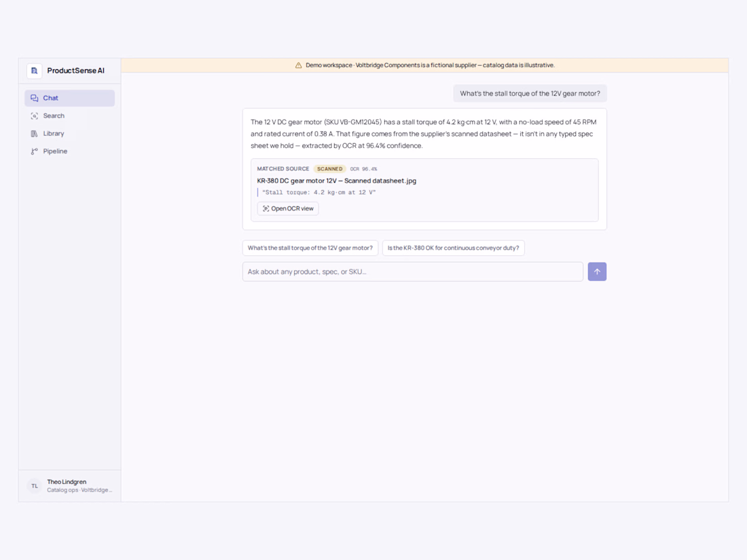Send message with the arrow button
The width and height of the screenshot is (747, 560).
pos(597,272)
